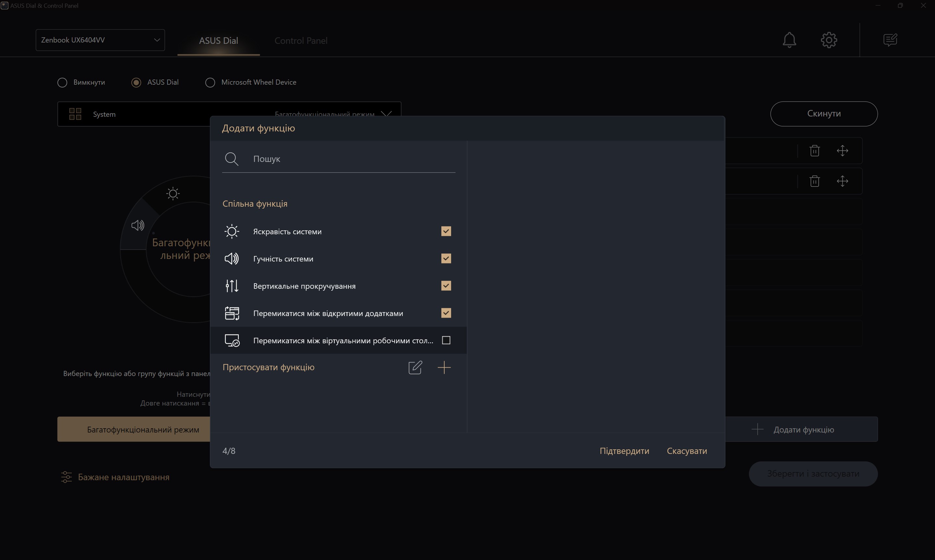Expand the System mode dropdown chevron
Viewport: 935px width, 560px height.
pyautogui.click(x=386, y=114)
